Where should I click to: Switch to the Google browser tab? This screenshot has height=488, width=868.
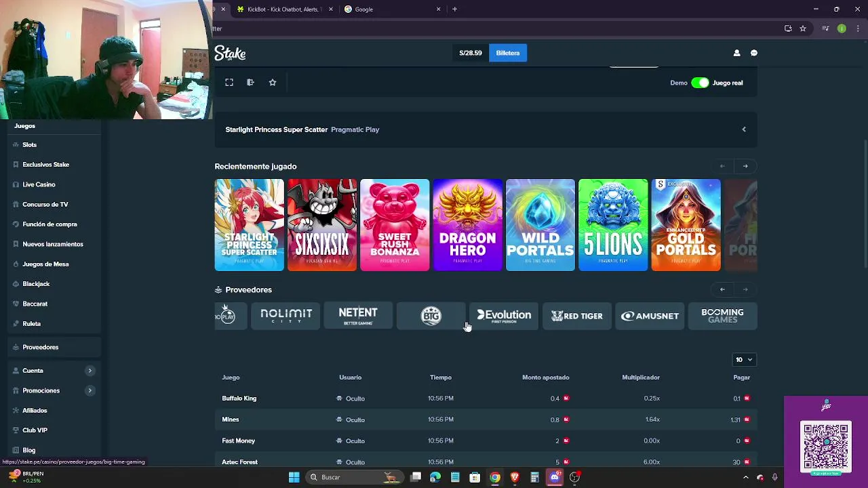click(392, 9)
